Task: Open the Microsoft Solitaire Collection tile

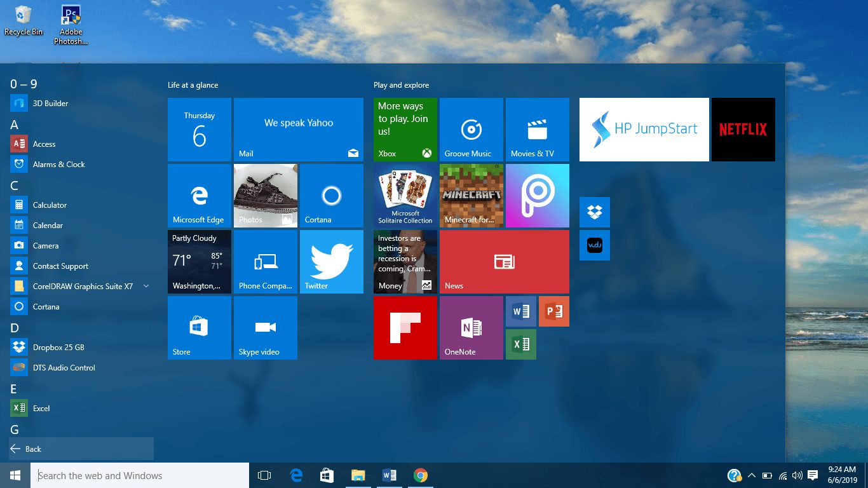Action: tap(405, 196)
